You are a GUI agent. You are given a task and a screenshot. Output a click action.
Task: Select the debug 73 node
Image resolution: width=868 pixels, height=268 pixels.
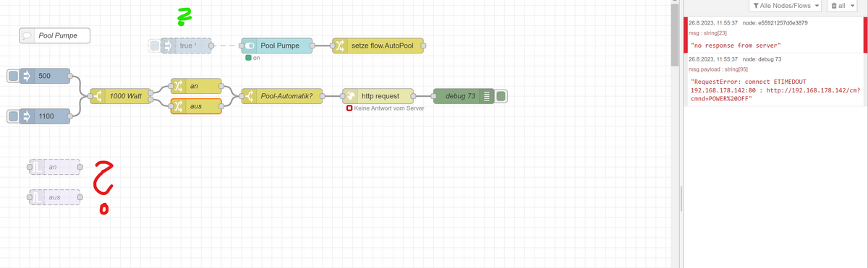(x=463, y=96)
